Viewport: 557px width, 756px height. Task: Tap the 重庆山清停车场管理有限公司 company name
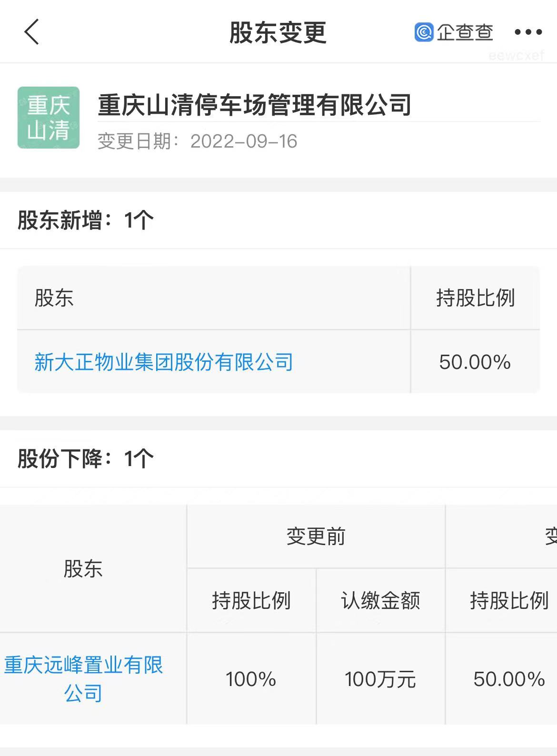click(x=255, y=105)
